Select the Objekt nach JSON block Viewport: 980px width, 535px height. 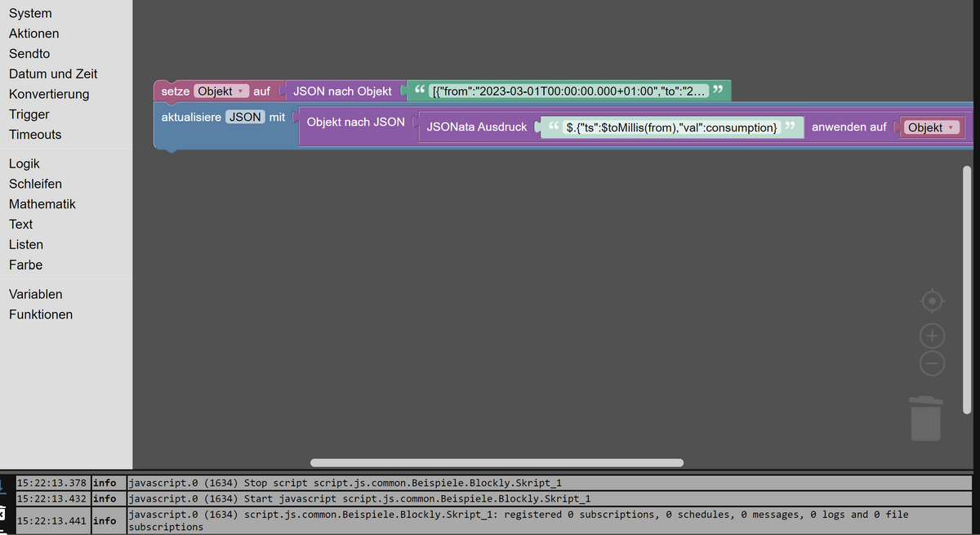tap(355, 122)
